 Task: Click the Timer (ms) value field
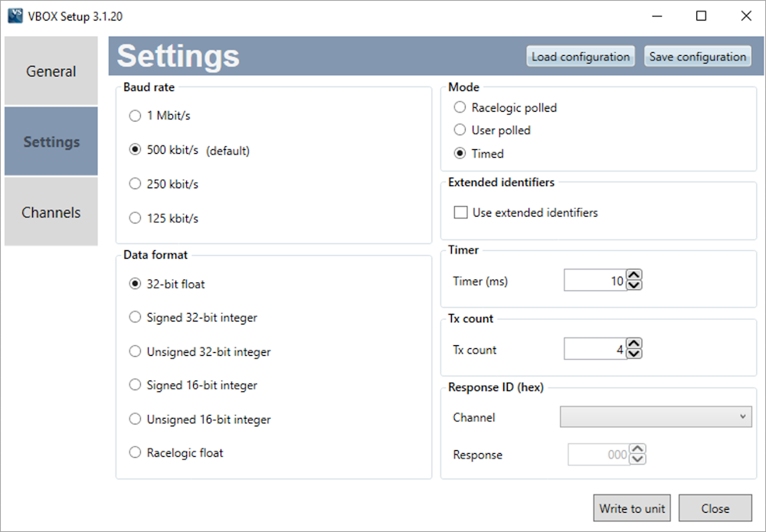pyautogui.click(x=594, y=280)
